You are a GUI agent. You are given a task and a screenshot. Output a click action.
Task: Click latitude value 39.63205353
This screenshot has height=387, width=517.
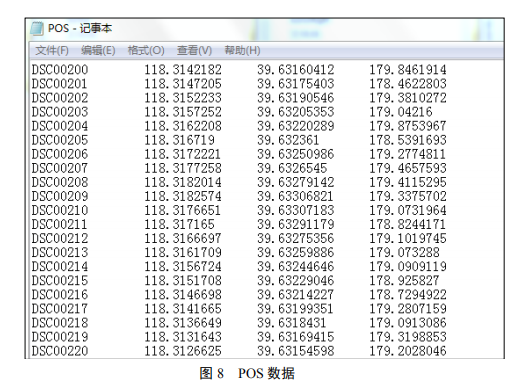(x=296, y=112)
